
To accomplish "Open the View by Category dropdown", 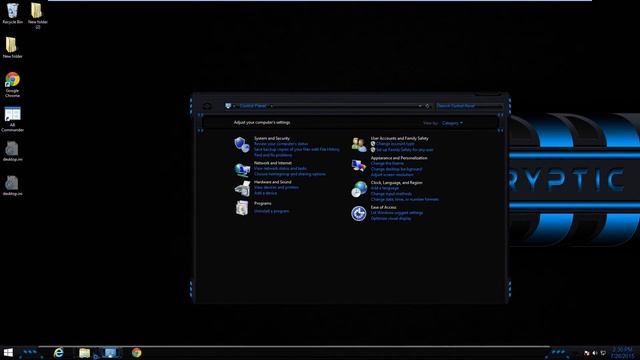I will pos(452,123).
